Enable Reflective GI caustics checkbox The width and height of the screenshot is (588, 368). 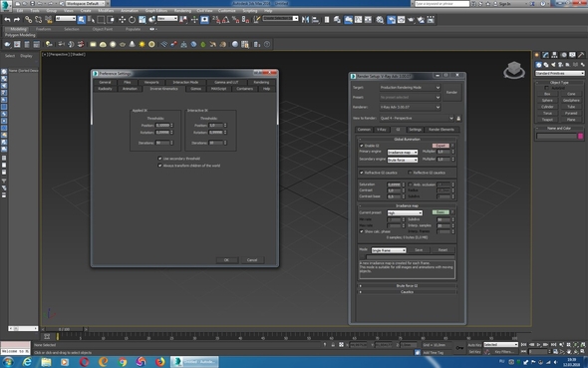point(410,173)
